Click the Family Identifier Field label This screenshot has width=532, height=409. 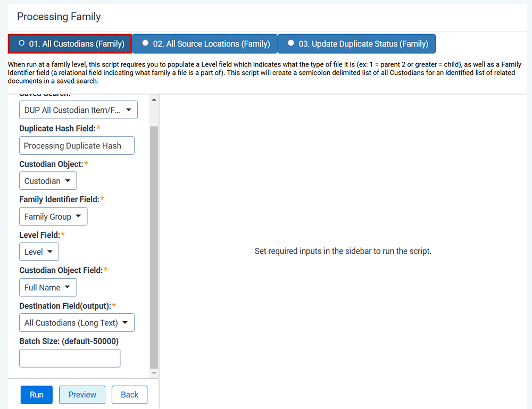point(60,199)
